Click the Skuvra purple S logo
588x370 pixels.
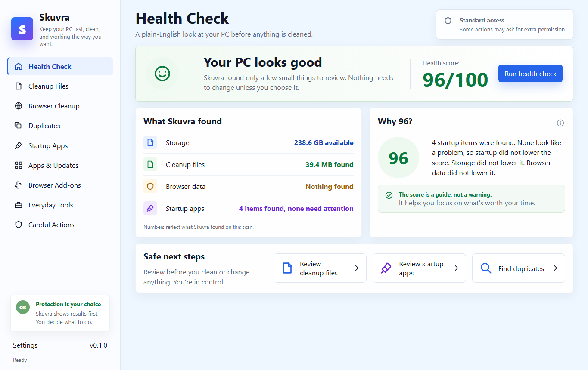(22, 29)
